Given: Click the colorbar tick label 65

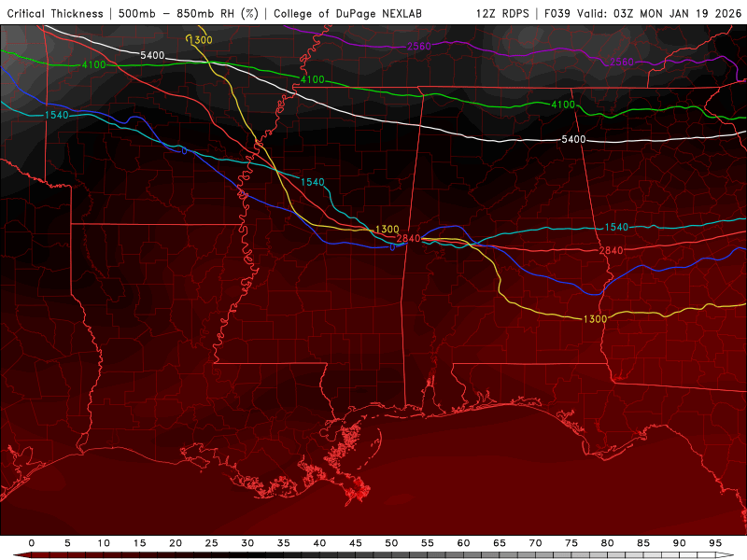Looking at the screenshot, I should click(500, 543).
